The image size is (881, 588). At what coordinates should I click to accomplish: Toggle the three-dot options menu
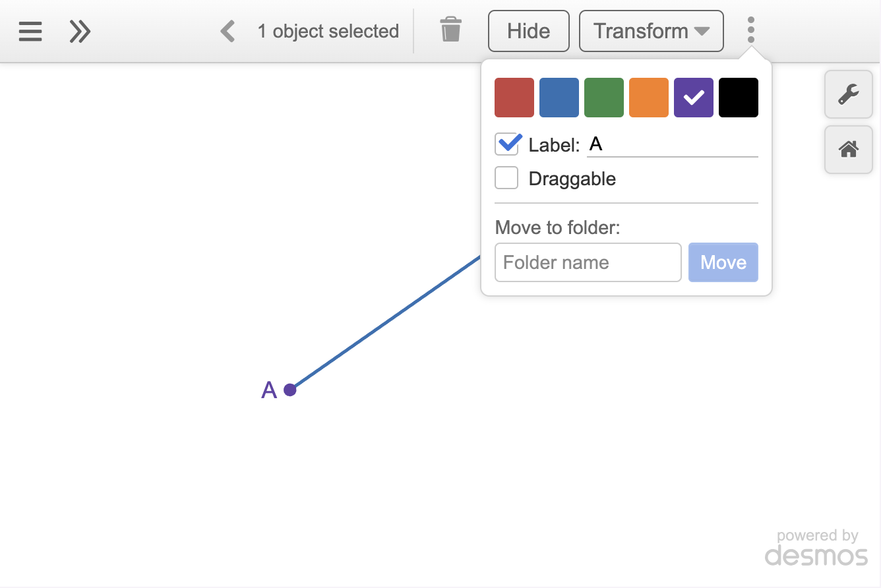coord(750,30)
